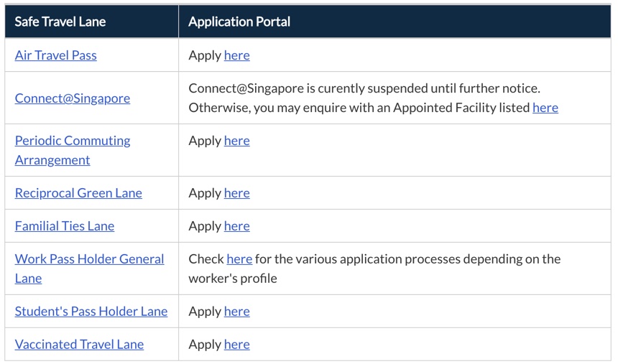Click 'here' to apply for Reciprocal Green Lane
The image size is (618, 364).
[236, 193]
